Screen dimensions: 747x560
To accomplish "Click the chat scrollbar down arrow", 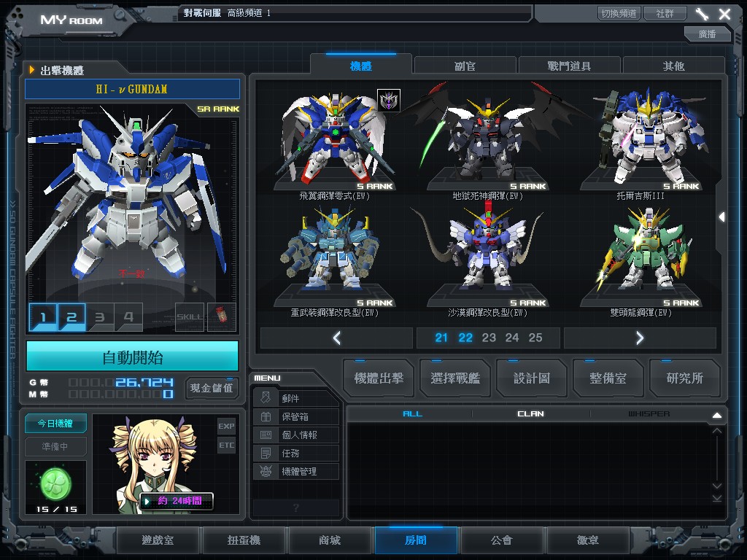I will pyautogui.click(x=716, y=497).
